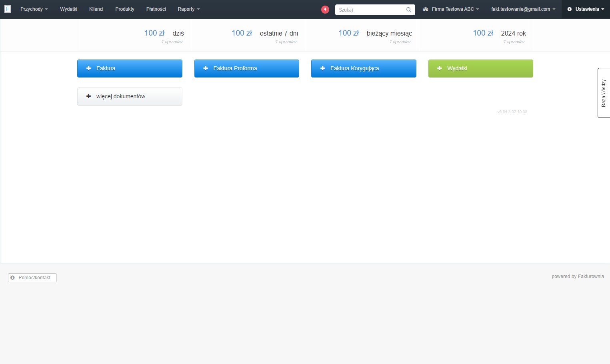610x364 pixels.
Task: Navigate to Płatności in the top menu
Action: coord(156,9)
